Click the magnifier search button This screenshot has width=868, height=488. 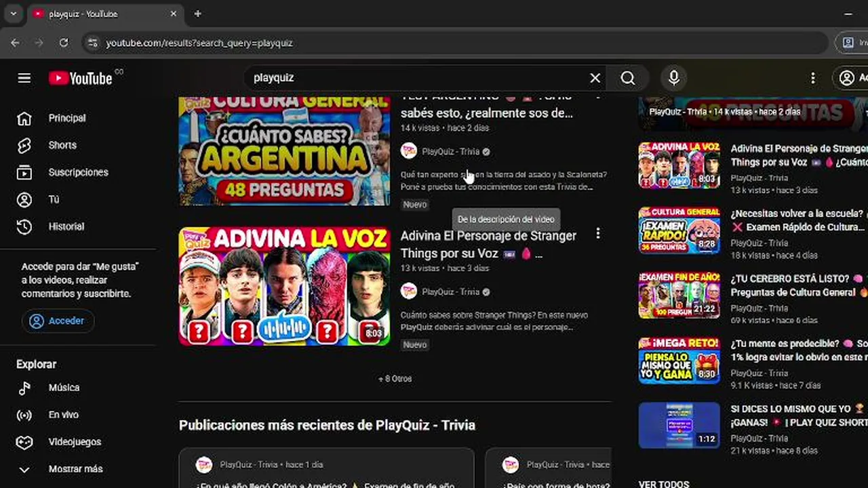click(x=628, y=78)
